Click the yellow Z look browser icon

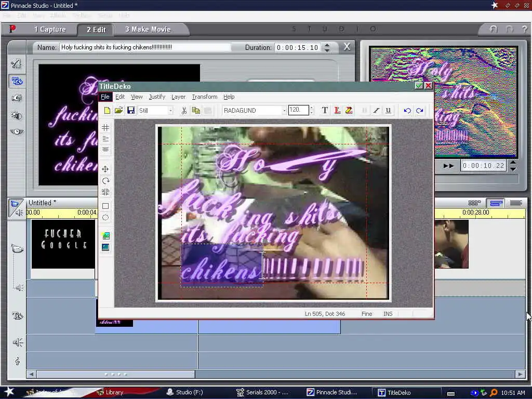pos(349,110)
